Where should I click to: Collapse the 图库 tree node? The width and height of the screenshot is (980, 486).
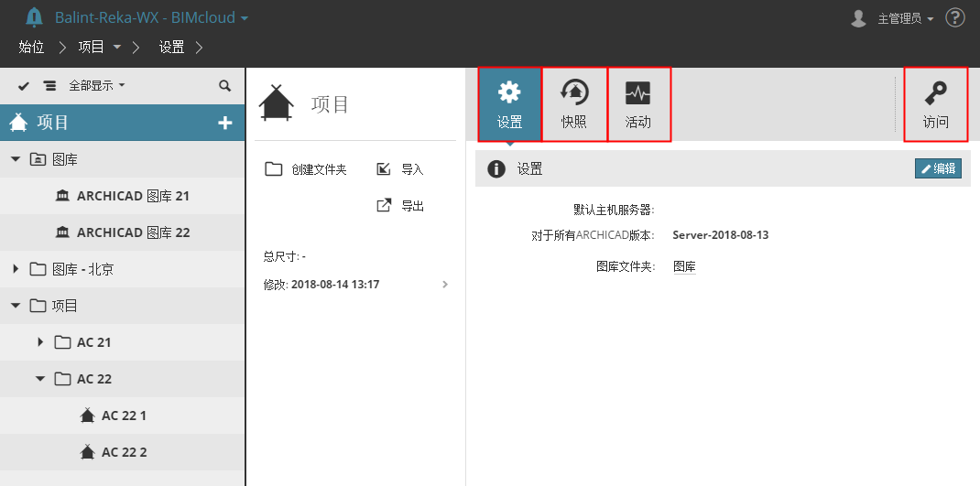(16, 159)
